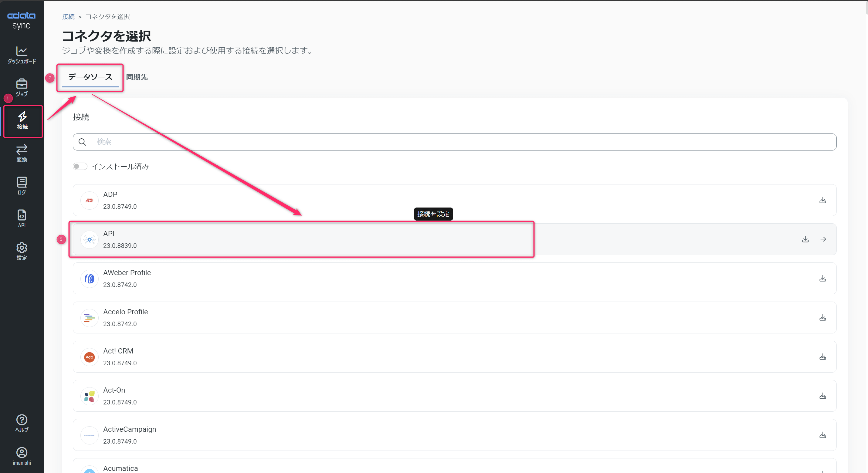Click the download icon for ADP
The height and width of the screenshot is (473, 868).
click(822, 200)
